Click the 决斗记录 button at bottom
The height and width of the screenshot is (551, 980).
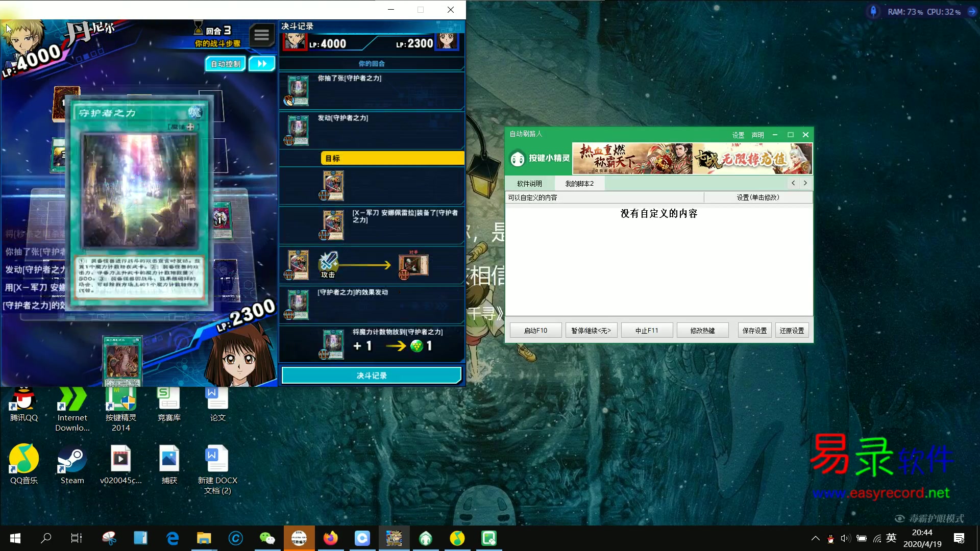point(371,375)
